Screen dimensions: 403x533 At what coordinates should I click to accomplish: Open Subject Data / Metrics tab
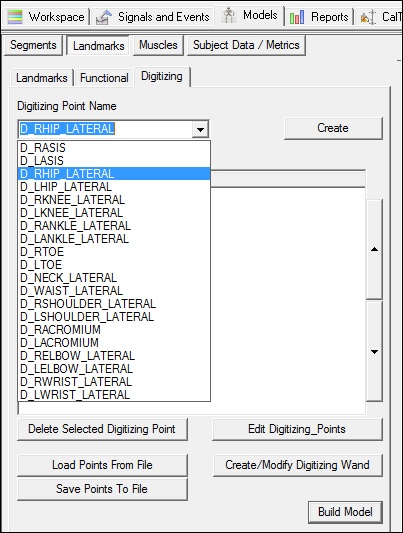(246, 45)
